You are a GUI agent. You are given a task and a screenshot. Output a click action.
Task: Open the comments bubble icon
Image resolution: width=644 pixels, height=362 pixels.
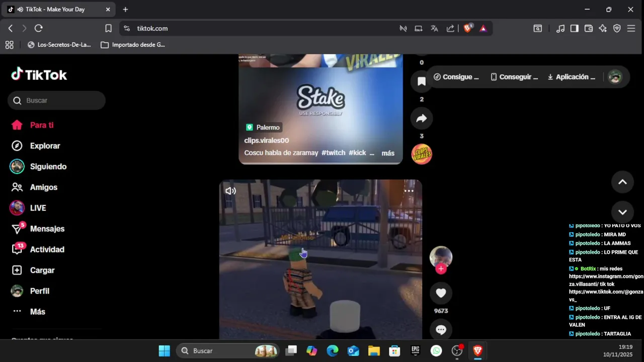(441, 330)
